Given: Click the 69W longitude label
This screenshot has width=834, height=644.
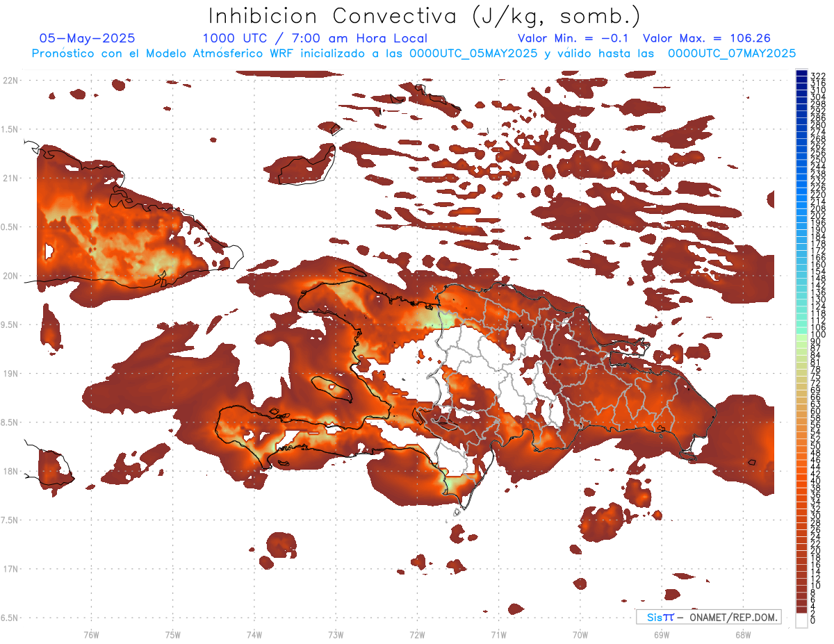Looking at the screenshot, I should click(x=661, y=634).
